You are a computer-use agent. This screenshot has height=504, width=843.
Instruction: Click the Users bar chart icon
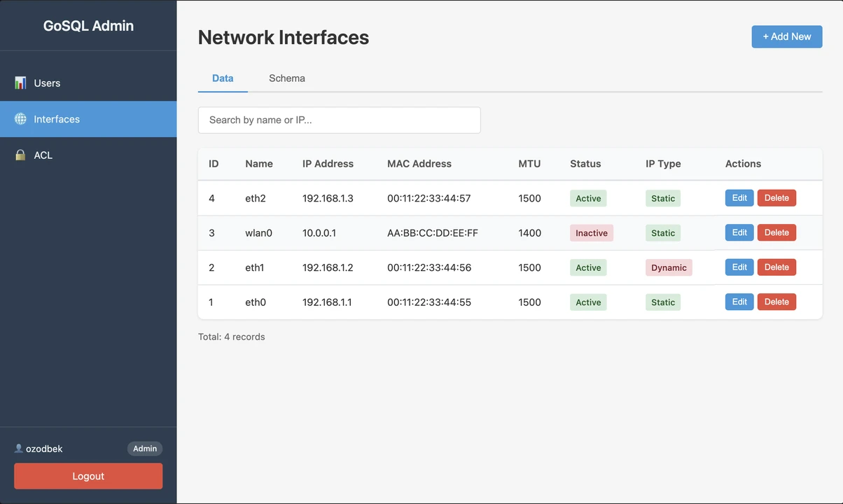(20, 83)
